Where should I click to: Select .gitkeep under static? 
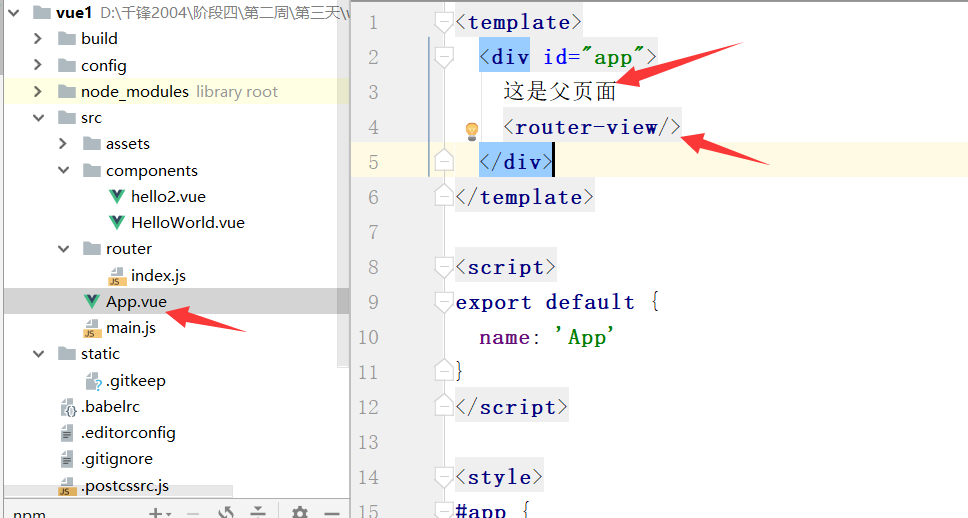136,381
